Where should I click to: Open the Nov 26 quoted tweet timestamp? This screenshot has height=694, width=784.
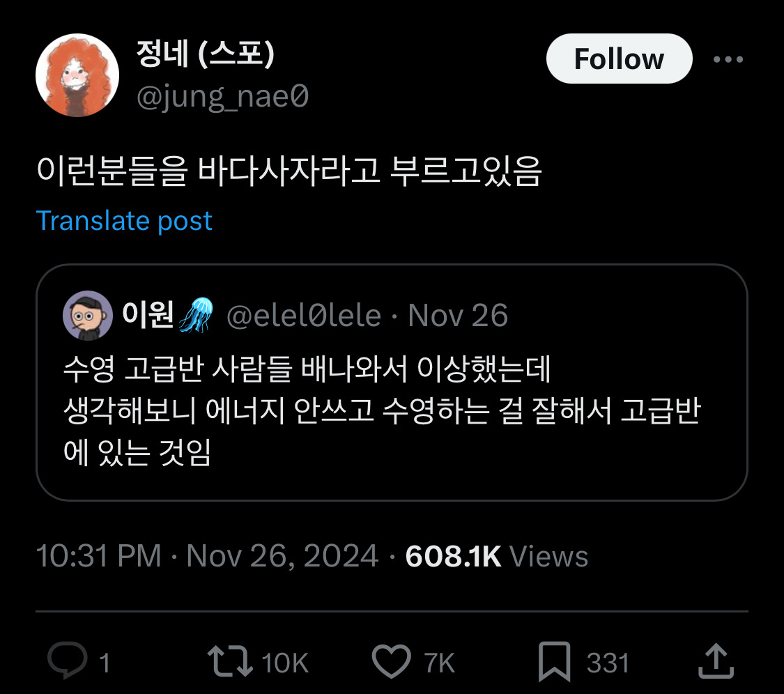(458, 315)
